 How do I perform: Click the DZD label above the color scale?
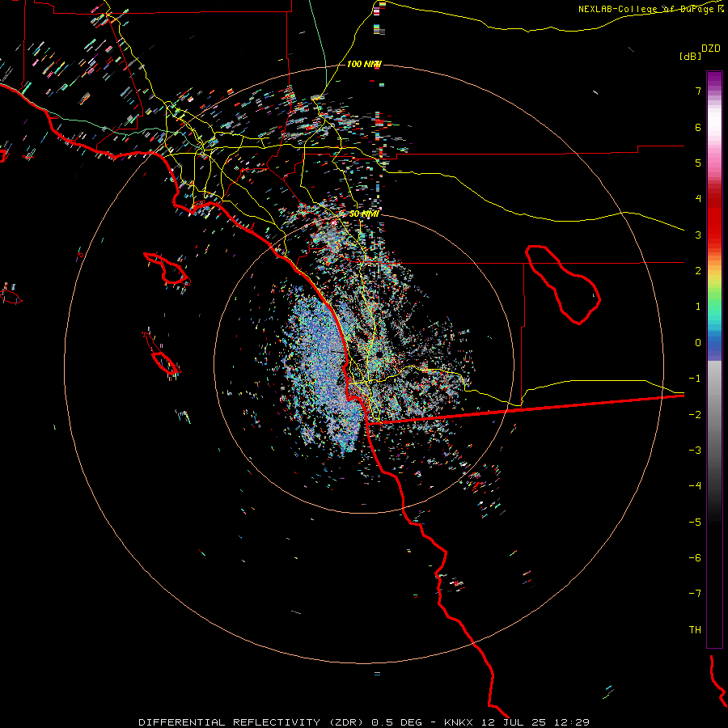coord(711,49)
